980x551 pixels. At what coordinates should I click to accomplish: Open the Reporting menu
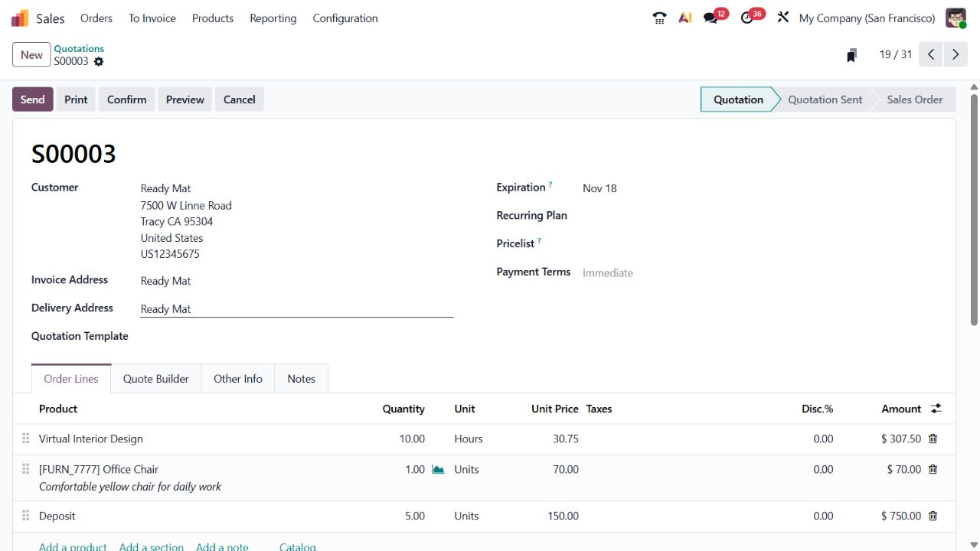(x=273, y=18)
